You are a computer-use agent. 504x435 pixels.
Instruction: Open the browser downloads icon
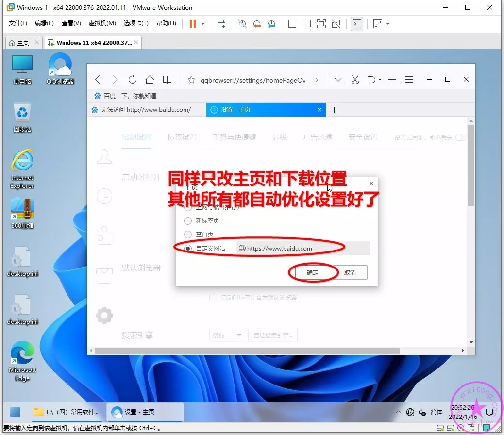(338, 80)
